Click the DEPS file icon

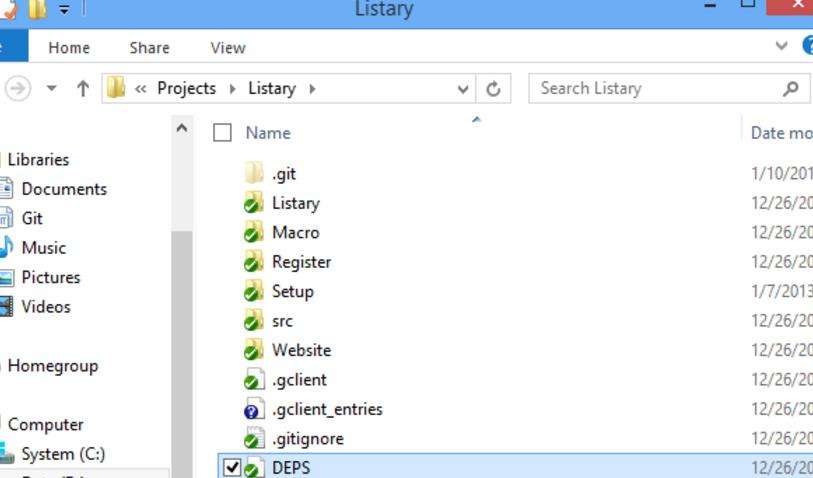pos(254,468)
